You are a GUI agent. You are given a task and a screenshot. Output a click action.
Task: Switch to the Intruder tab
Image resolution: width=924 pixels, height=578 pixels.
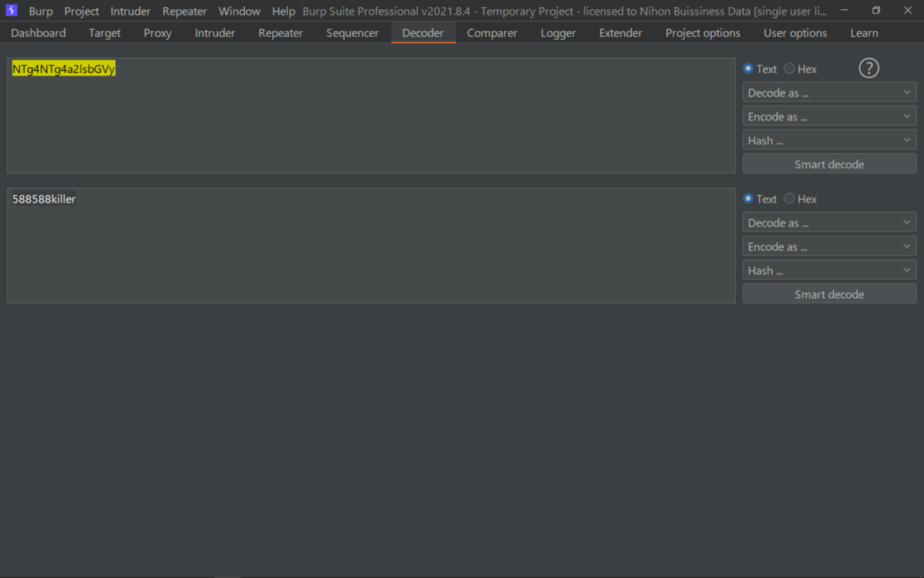215,33
